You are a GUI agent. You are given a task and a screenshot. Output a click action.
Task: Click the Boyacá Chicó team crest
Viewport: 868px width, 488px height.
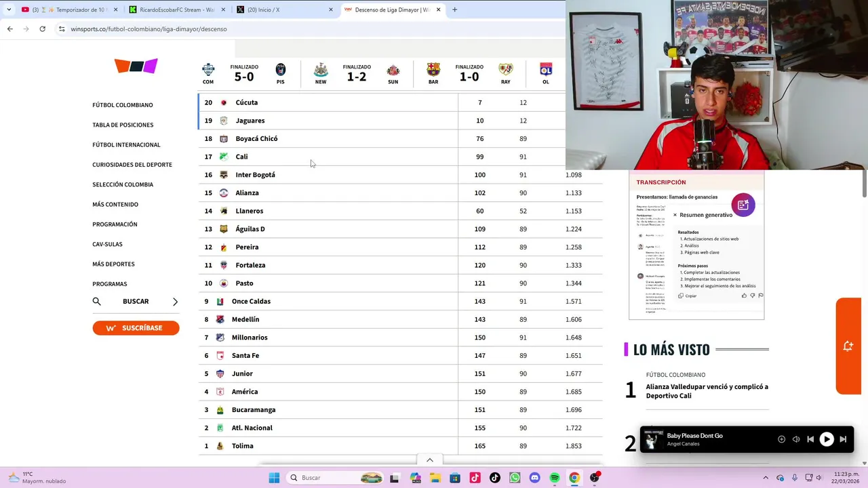coord(224,139)
